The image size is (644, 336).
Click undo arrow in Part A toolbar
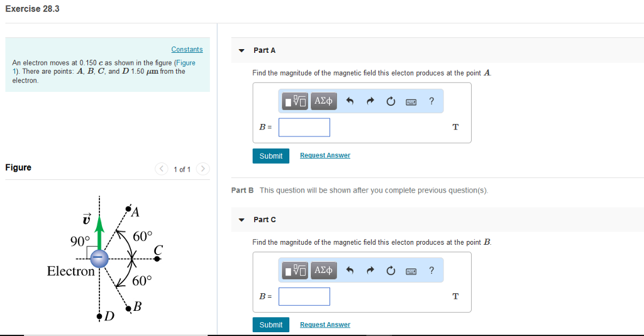[x=350, y=101]
